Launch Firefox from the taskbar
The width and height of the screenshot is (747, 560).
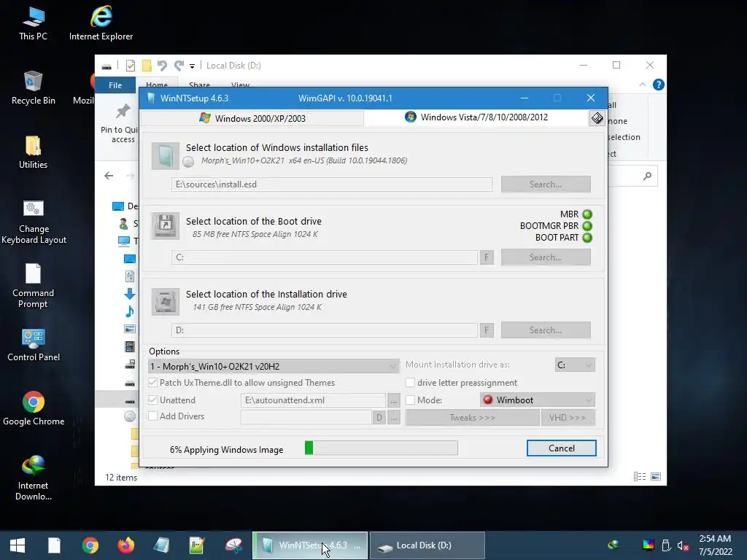pos(125,545)
